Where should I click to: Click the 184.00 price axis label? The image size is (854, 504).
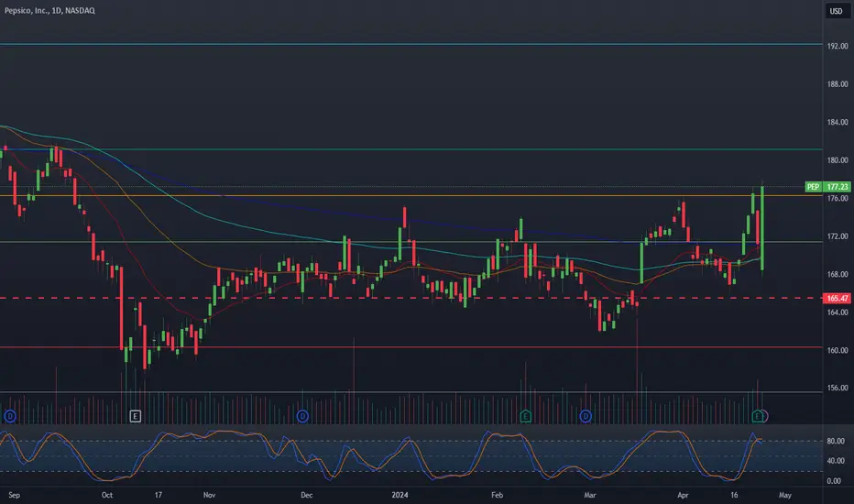pyautogui.click(x=838, y=122)
